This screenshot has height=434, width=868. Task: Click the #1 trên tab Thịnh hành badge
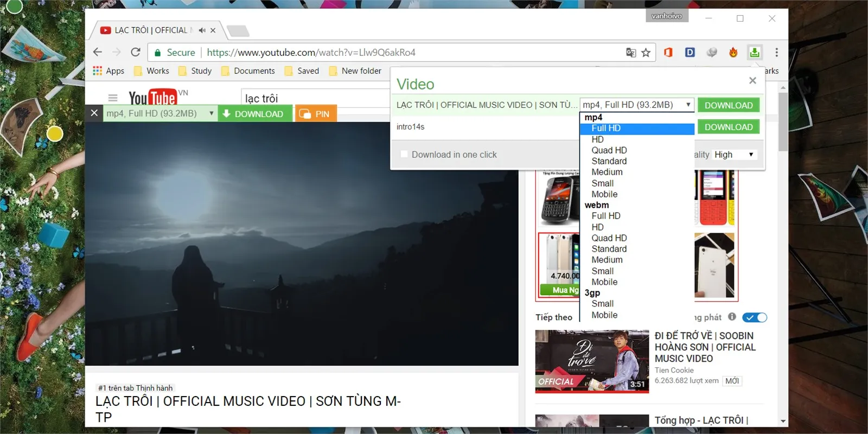tap(135, 388)
